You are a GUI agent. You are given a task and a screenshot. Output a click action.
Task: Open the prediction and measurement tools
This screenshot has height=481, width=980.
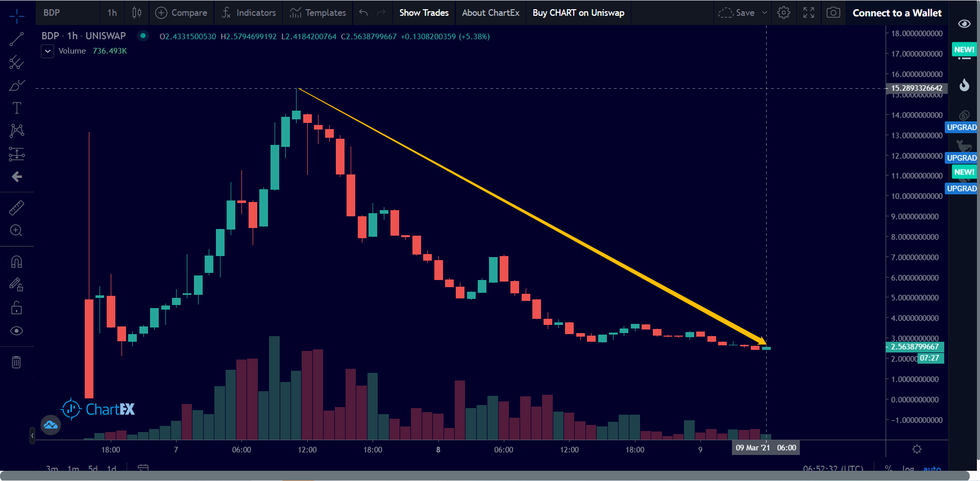pos(16,154)
